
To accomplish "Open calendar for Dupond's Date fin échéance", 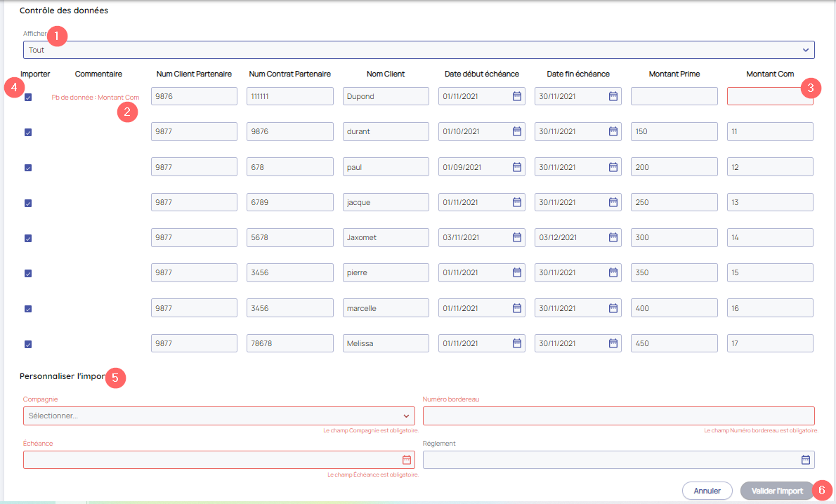I will coord(613,96).
